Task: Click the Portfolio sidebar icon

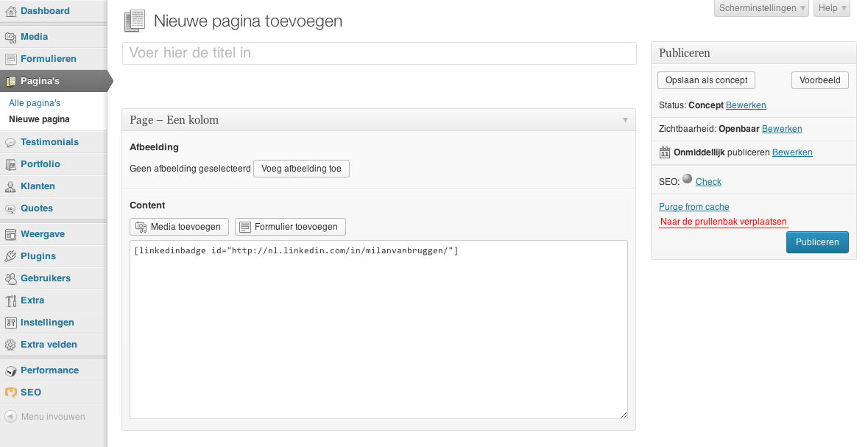Action: (10, 164)
